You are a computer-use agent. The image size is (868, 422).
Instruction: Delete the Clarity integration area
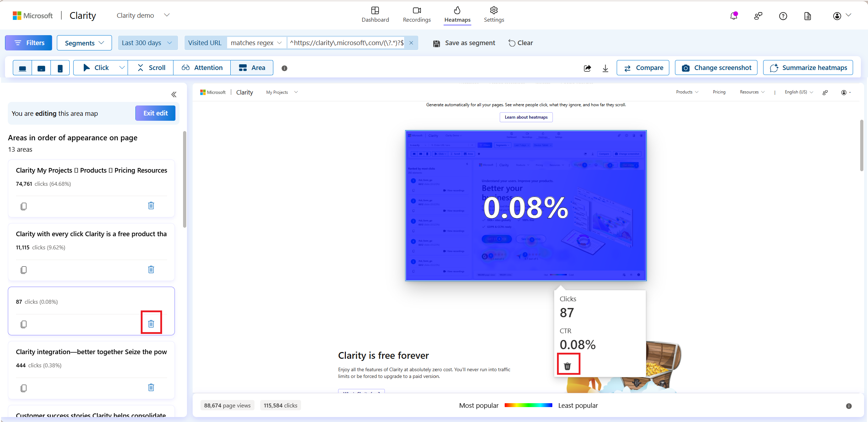[x=151, y=388]
